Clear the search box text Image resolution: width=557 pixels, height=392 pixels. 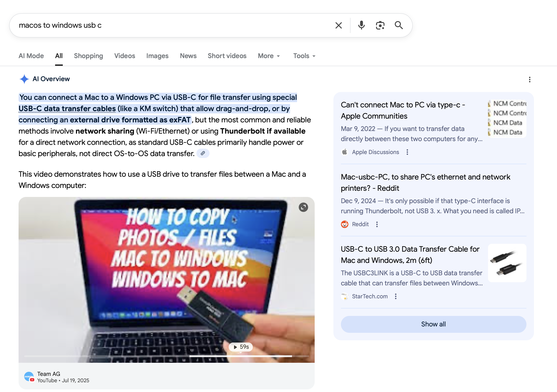pyautogui.click(x=338, y=25)
